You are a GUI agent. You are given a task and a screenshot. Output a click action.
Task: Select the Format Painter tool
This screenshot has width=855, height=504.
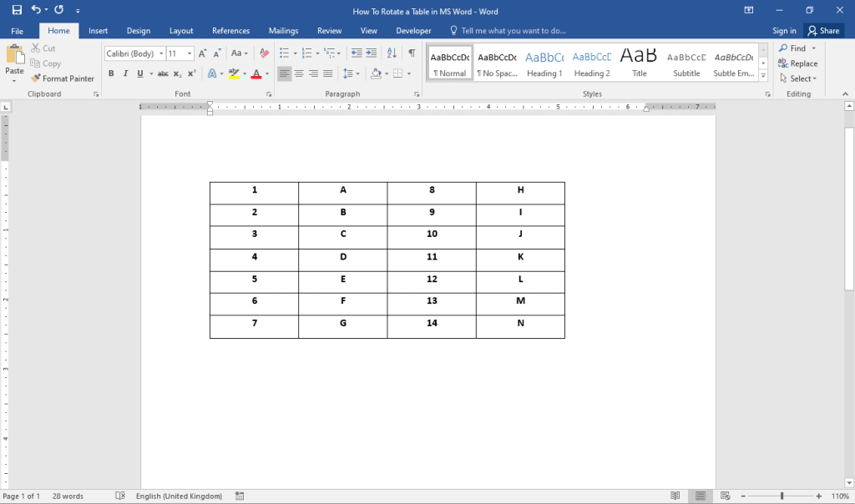[63, 78]
